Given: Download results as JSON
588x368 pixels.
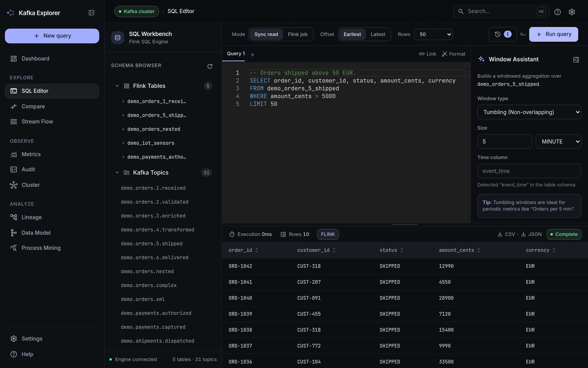Looking at the screenshot, I should point(531,234).
